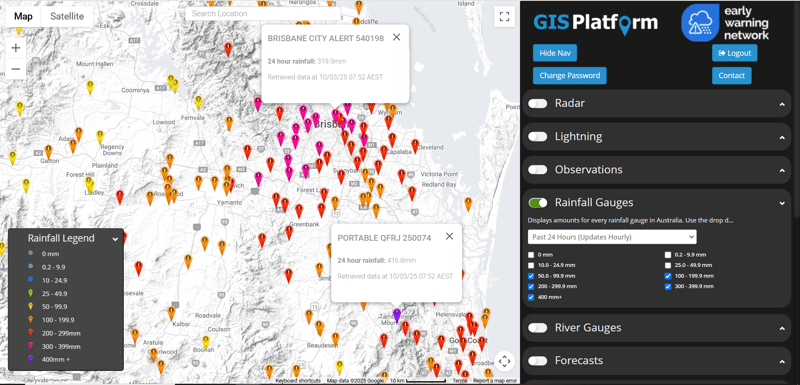800x385 pixels.
Task: Click Report a map error link
Action: click(x=494, y=381)
